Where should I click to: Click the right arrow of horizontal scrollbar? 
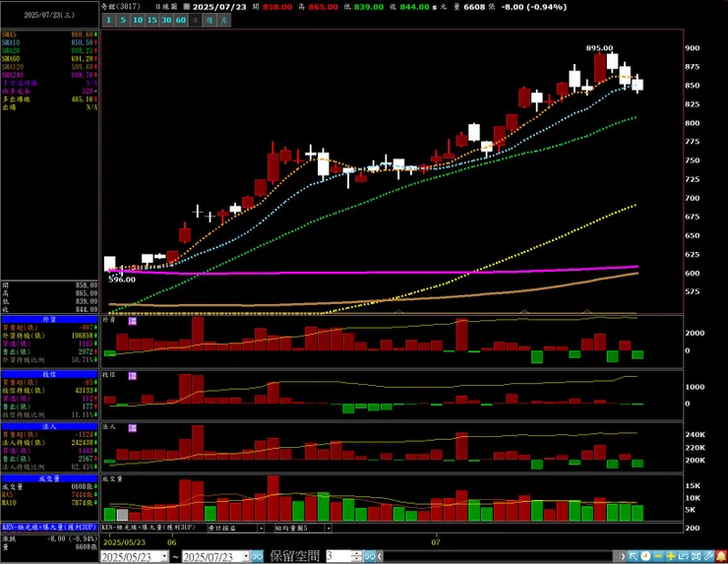click(x=623, y=556)
